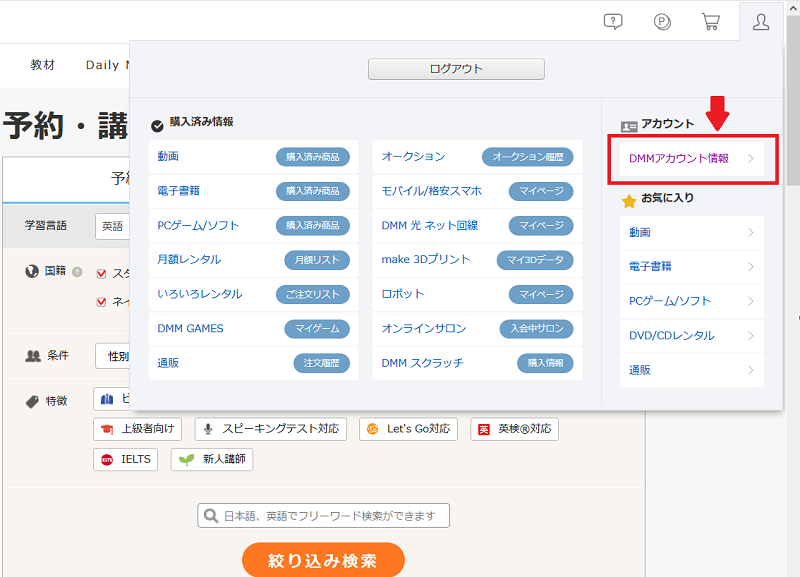Focus the free-word search field
This screenshot has width=800, height=577.
point(323,515)
